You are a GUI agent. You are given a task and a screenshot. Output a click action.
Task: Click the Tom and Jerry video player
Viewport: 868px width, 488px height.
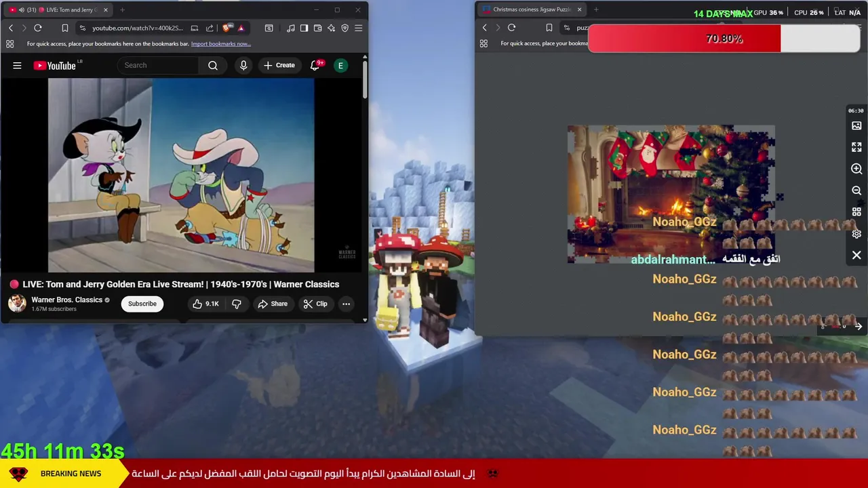tap(181, 175)
